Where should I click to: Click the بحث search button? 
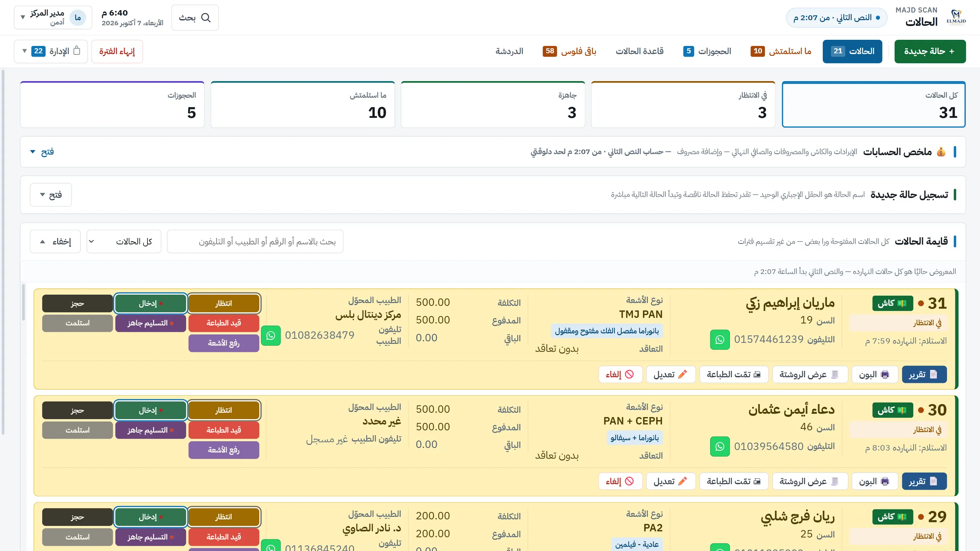(195, 18)
